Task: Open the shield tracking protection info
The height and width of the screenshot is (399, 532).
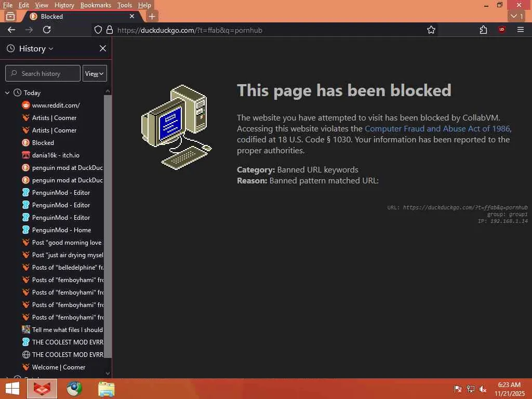Action: (98, 30)
